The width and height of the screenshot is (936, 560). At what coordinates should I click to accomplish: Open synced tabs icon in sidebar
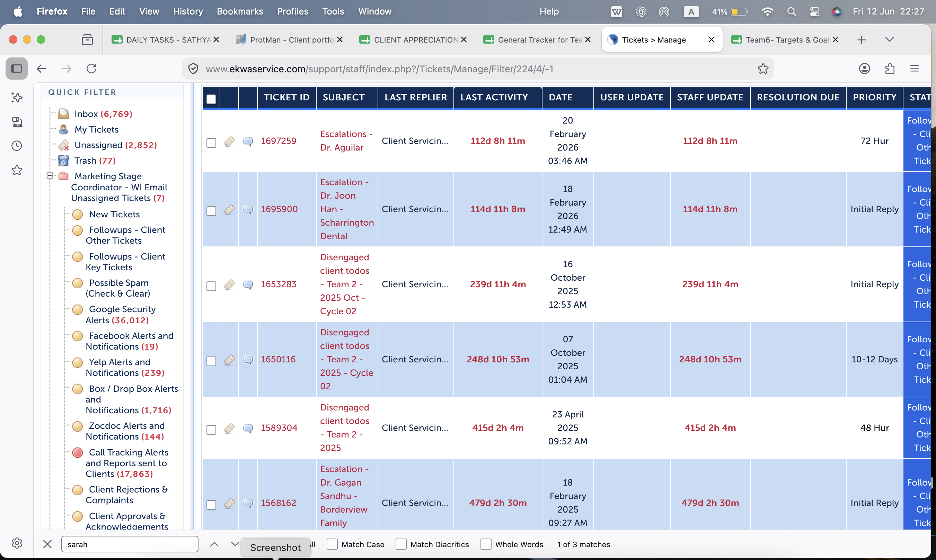point(17,122)
